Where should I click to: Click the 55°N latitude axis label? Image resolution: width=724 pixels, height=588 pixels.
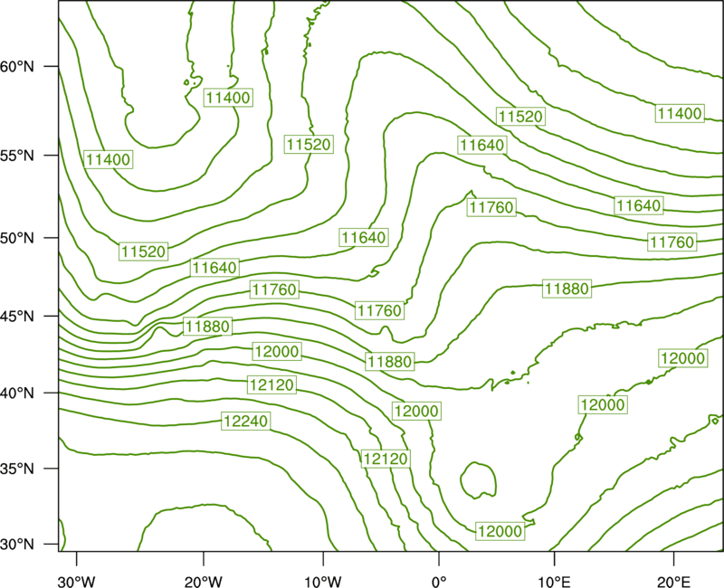[17, 156]
